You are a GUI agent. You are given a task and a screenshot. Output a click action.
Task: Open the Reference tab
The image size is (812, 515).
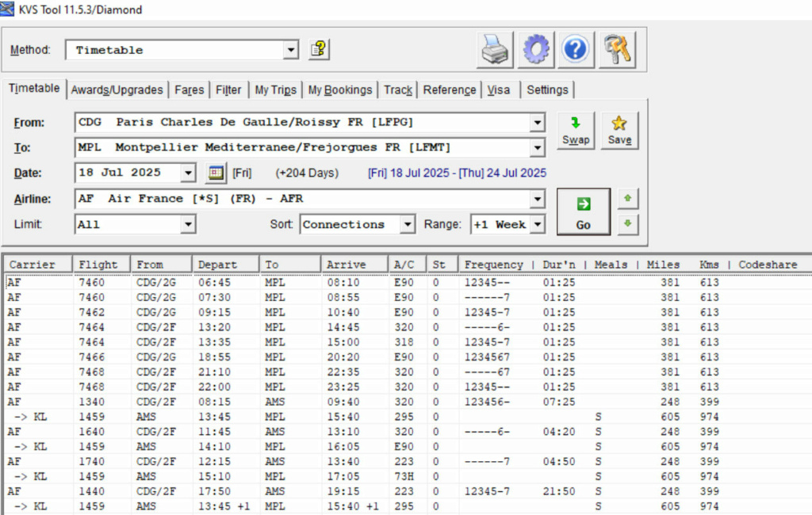pyautogui.click(x=450, y=90)
